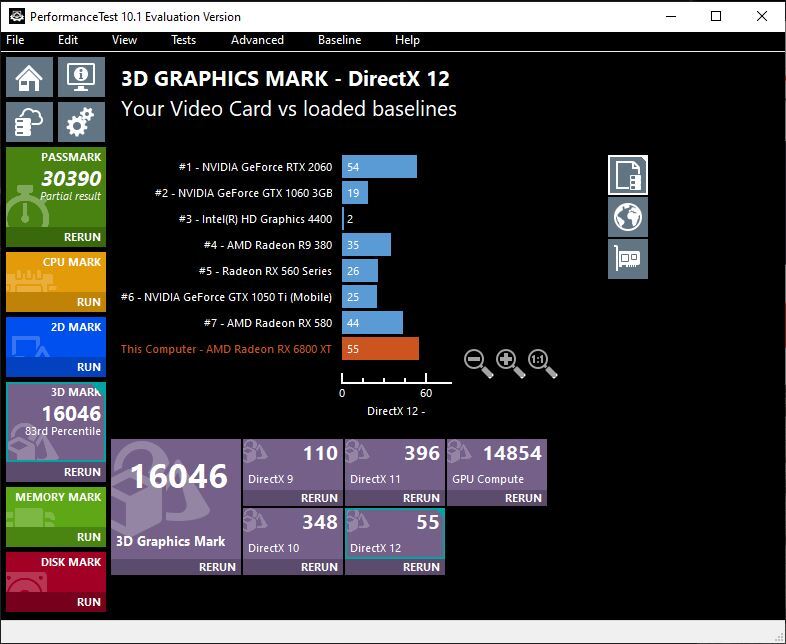Select the 3D Mark 16046 sidebar tile
The image size is (786, 644).
(x=56, y=422)
